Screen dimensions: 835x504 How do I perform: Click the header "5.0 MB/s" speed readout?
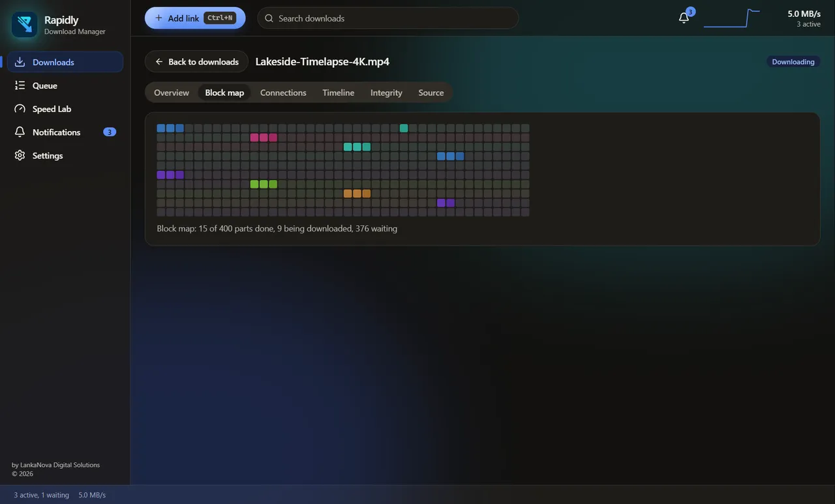click(x=804, y=14)
